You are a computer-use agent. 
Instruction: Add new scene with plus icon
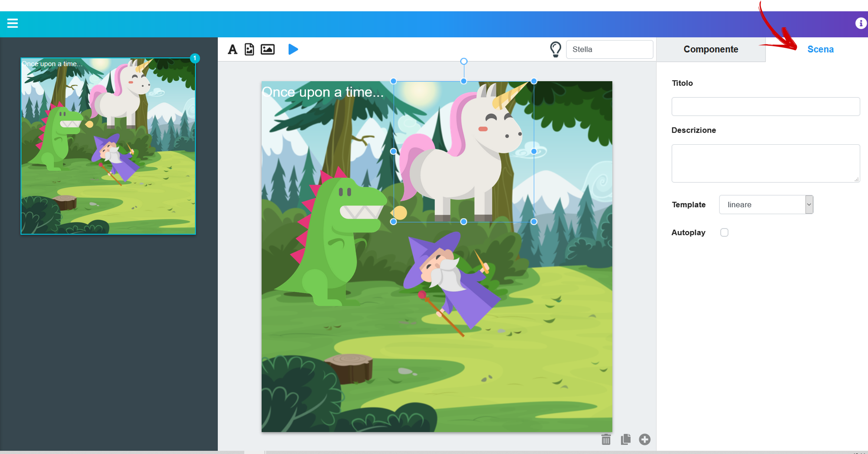click(644, 440)
